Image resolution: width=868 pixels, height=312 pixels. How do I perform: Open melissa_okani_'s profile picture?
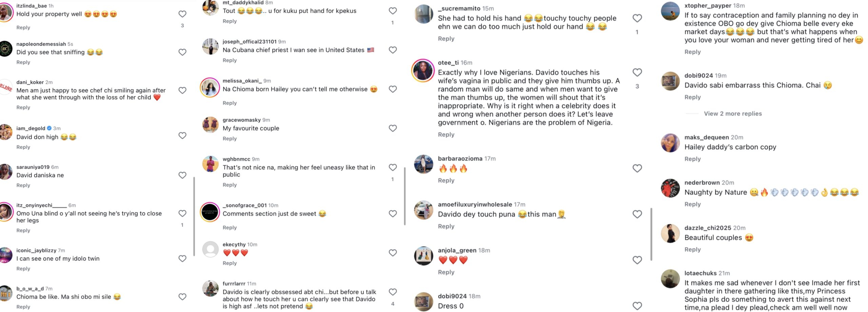210,87
